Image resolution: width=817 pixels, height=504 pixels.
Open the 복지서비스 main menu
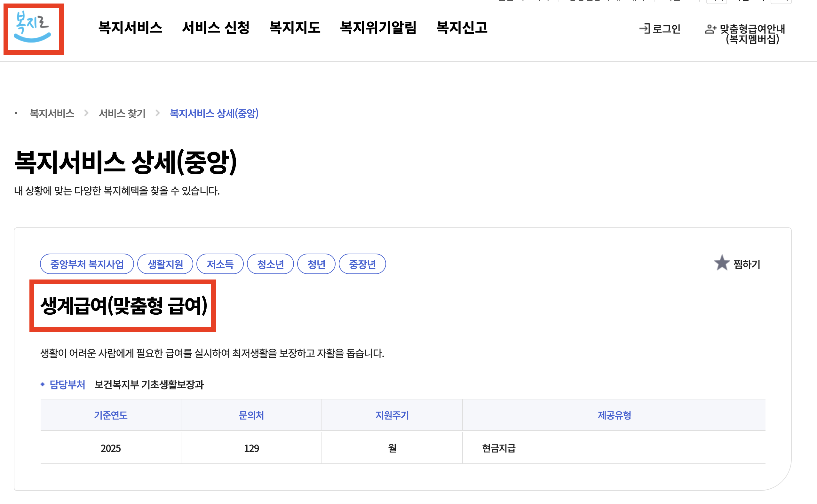click(x=130, y=28)
